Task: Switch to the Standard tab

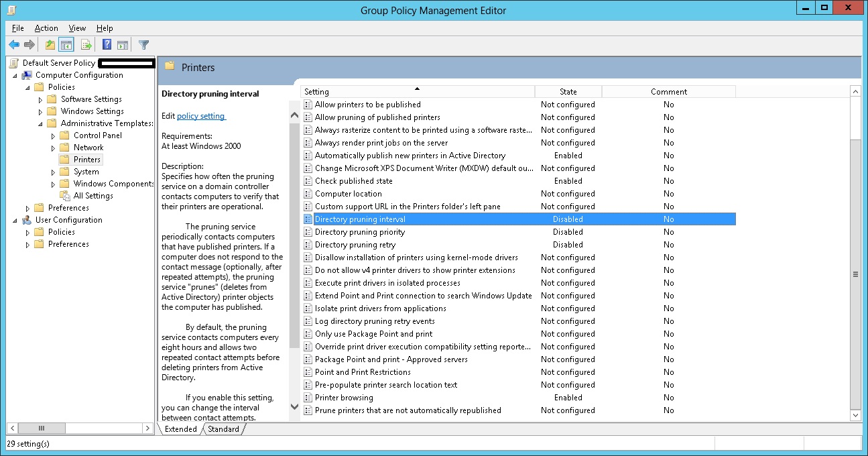Action: pos(223,429)
